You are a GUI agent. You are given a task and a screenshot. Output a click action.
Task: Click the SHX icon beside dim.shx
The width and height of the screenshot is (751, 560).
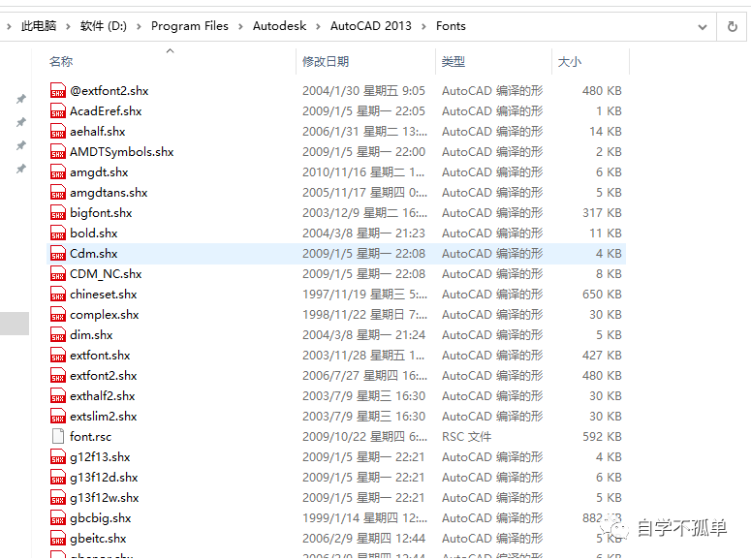[x=58, y=335]
